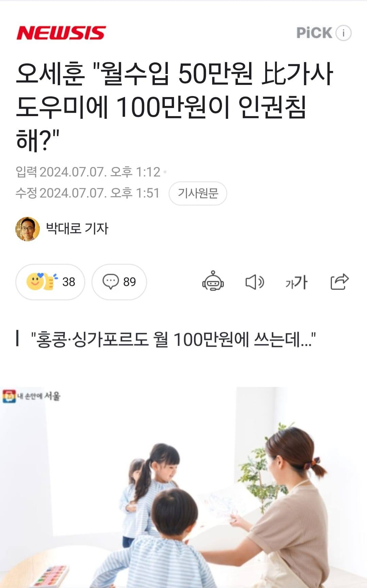The width and height of the screenshot is (367, 588).
Task: Open reporter 박대로 기자 profile
Action: pos(77,228)
